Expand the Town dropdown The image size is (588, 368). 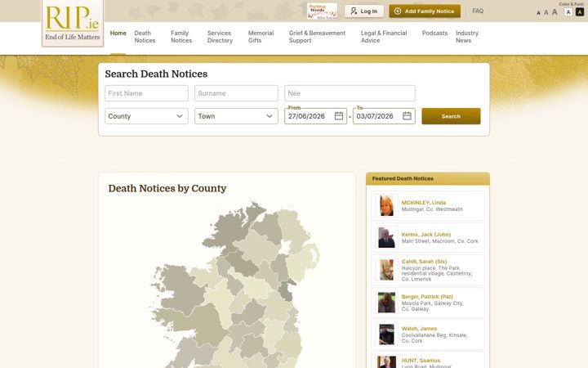point(236,116)
